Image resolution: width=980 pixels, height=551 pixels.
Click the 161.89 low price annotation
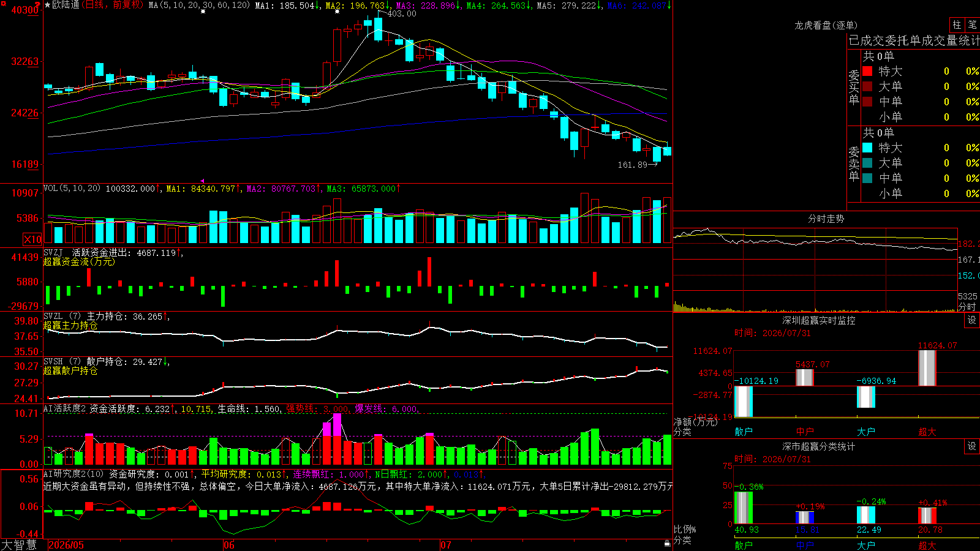pyautogui.click(x=633, y=165)
